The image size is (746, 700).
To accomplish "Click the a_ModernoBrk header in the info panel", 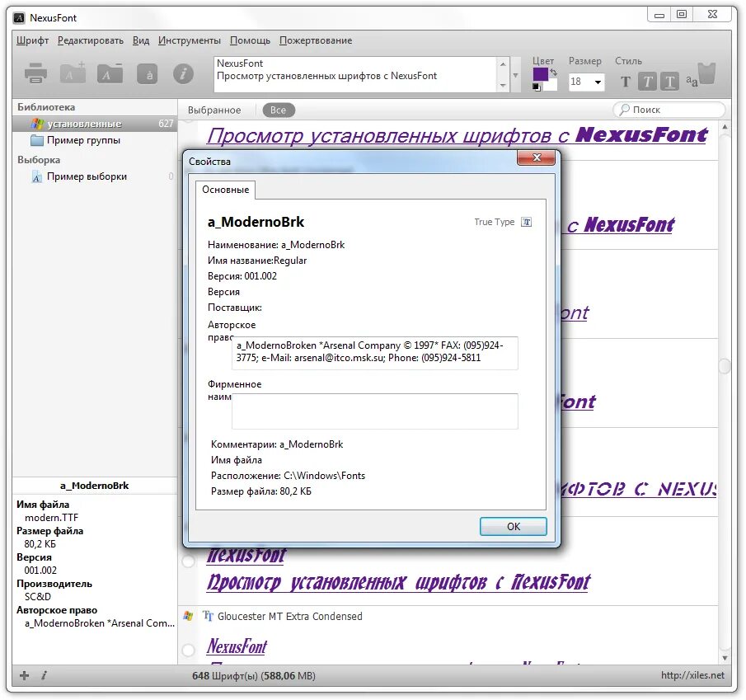I will pyautogui.click(x=95, y=486).
